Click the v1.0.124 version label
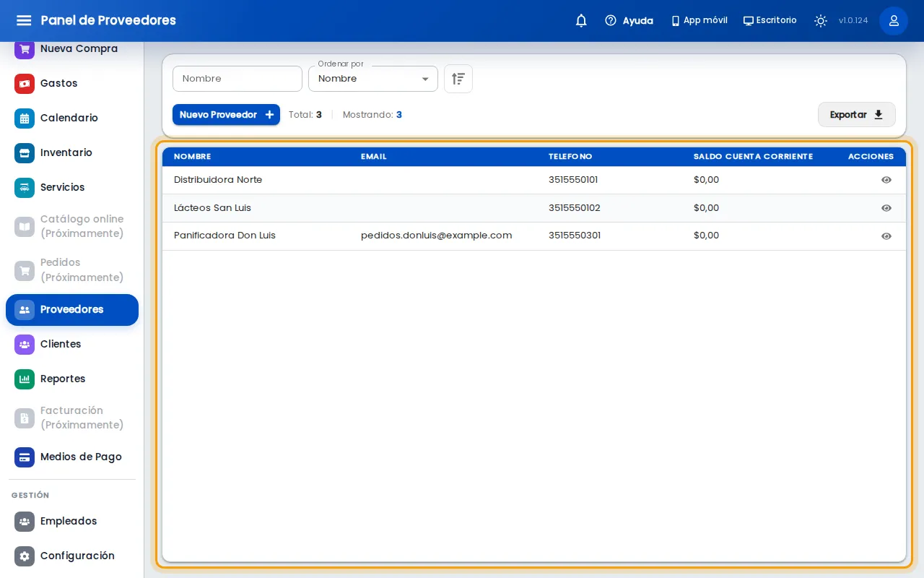This screenshot has height=578, width=924. pos(853,20)
